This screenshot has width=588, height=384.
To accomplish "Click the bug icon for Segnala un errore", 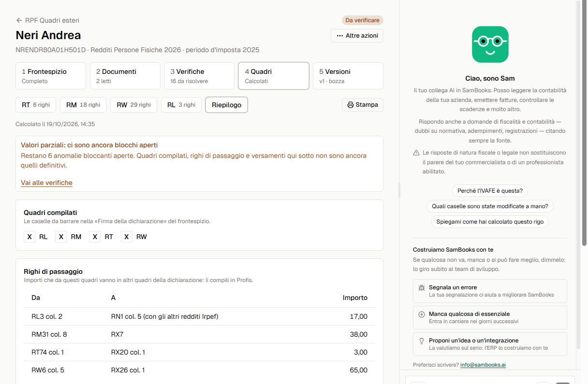I will [422, 287].
